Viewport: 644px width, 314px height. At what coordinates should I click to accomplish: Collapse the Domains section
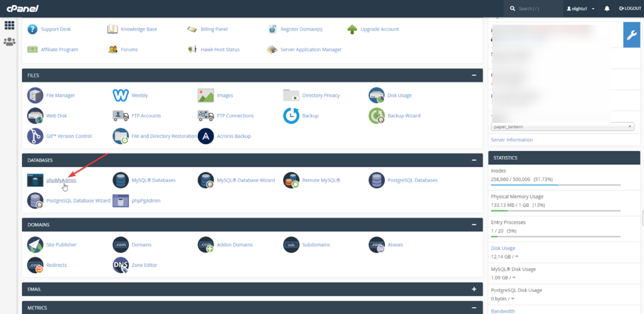point(474,225)
